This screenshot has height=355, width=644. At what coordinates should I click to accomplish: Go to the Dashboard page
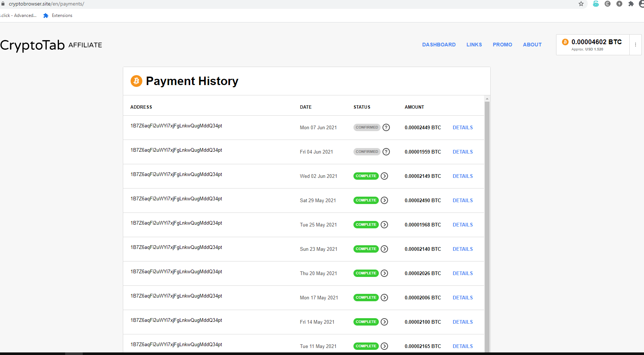click(439, 45)
